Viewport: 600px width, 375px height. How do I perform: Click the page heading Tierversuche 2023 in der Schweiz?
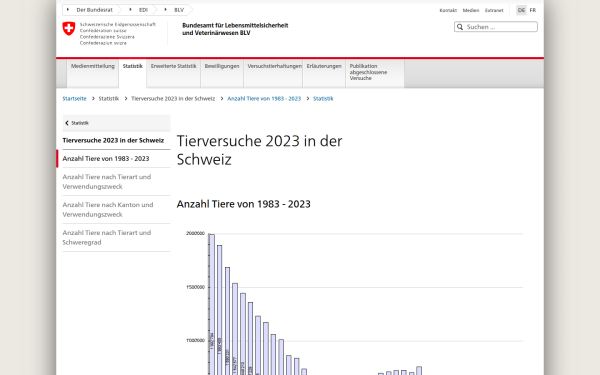(259, 150)
